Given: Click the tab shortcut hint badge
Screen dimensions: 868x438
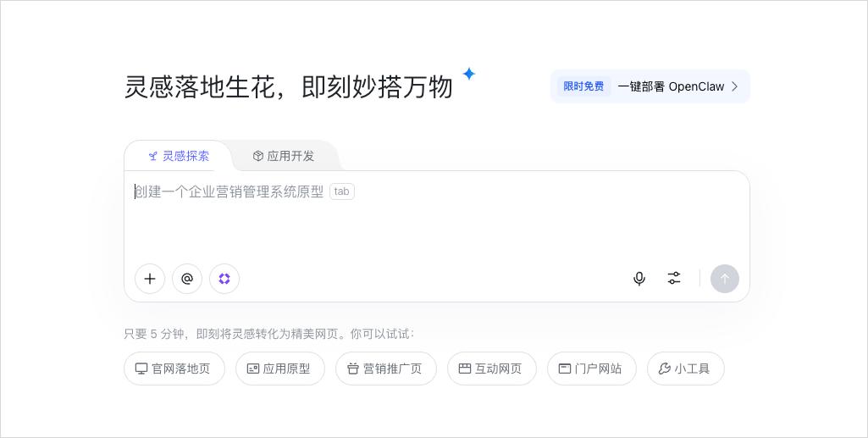Looking at the screenshot, I should [x=342, y=191].
